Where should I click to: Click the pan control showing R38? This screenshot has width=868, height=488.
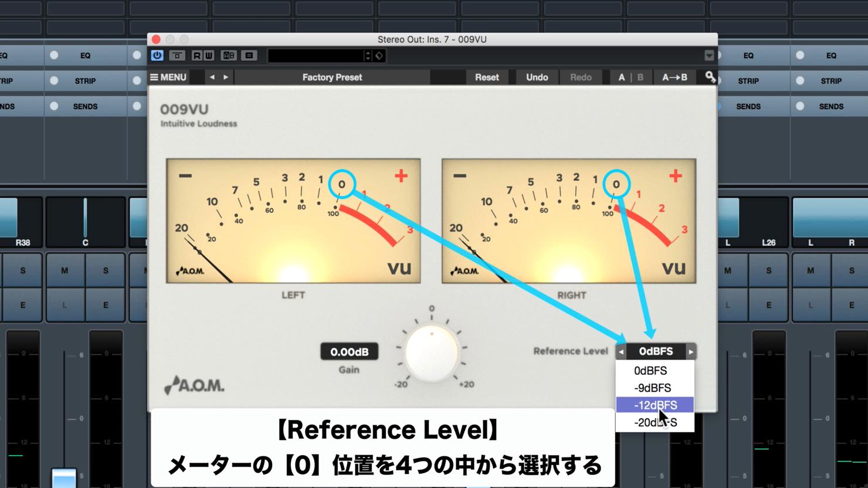click(x=21, y=222)
